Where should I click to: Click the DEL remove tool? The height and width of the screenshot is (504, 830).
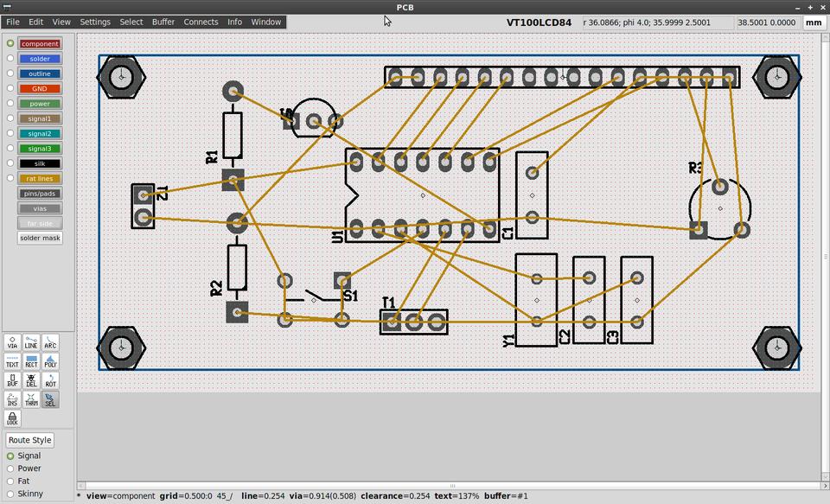tap(31, 380)
